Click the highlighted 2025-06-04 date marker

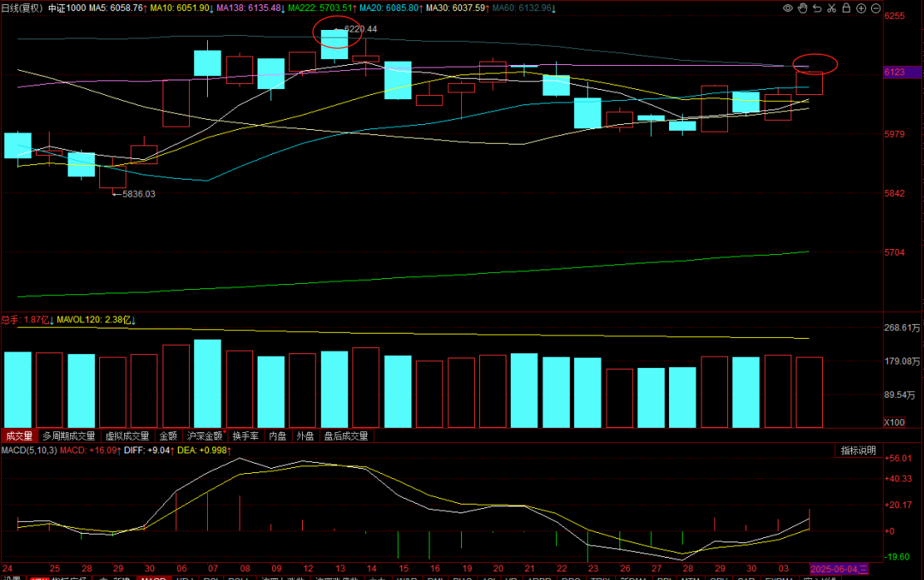coord(838,570)
